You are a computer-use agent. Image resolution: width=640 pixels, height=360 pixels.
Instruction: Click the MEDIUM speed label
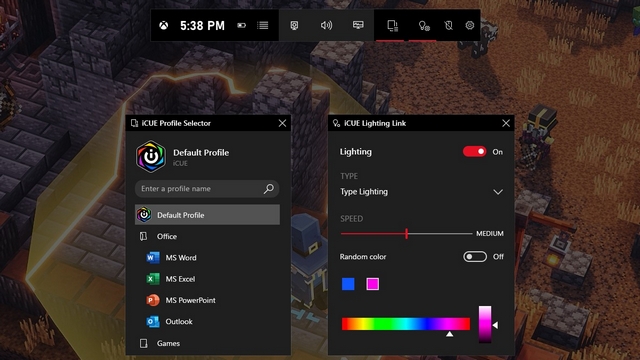(490, 233)
